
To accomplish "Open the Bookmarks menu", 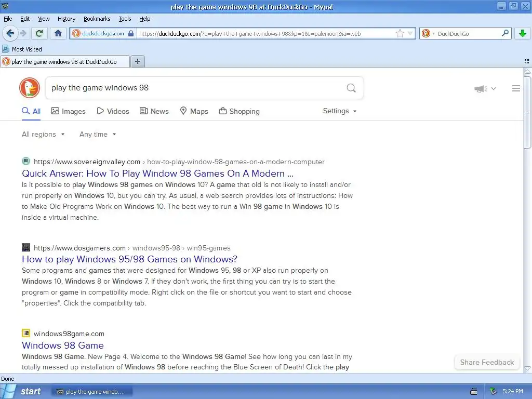I will [97, 19].
